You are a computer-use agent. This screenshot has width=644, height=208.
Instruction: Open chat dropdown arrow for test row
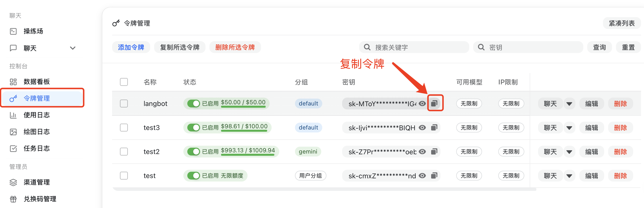(x=569, y=176)
